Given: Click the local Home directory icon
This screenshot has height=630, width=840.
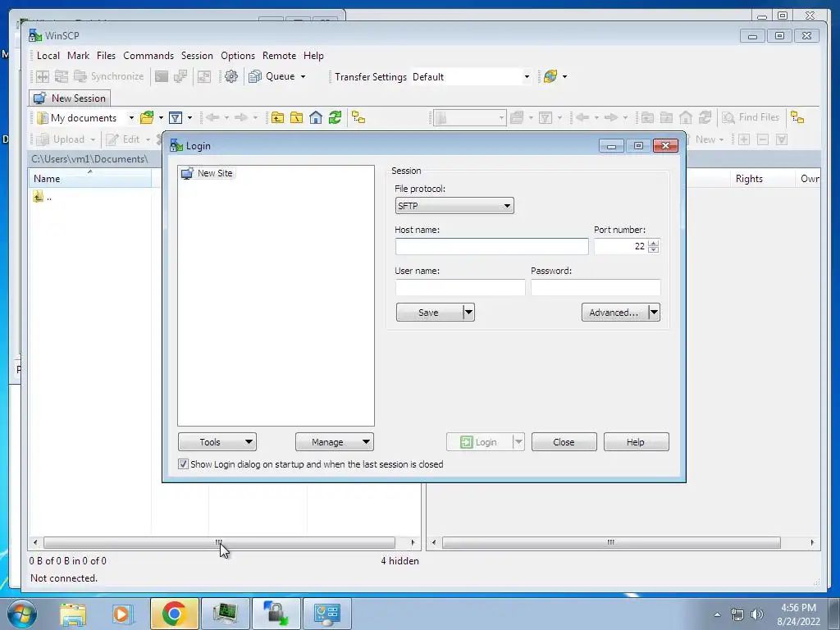Looking at the screenshot, I should pos(316,118).
